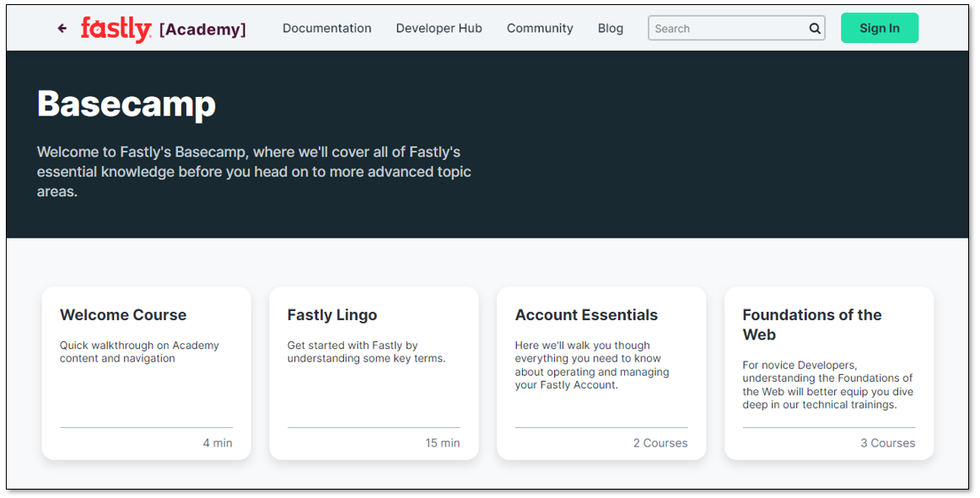Screen dimensions: 980x498
Task: Click the green Sign In button
Action: click(x=880, y=28)
